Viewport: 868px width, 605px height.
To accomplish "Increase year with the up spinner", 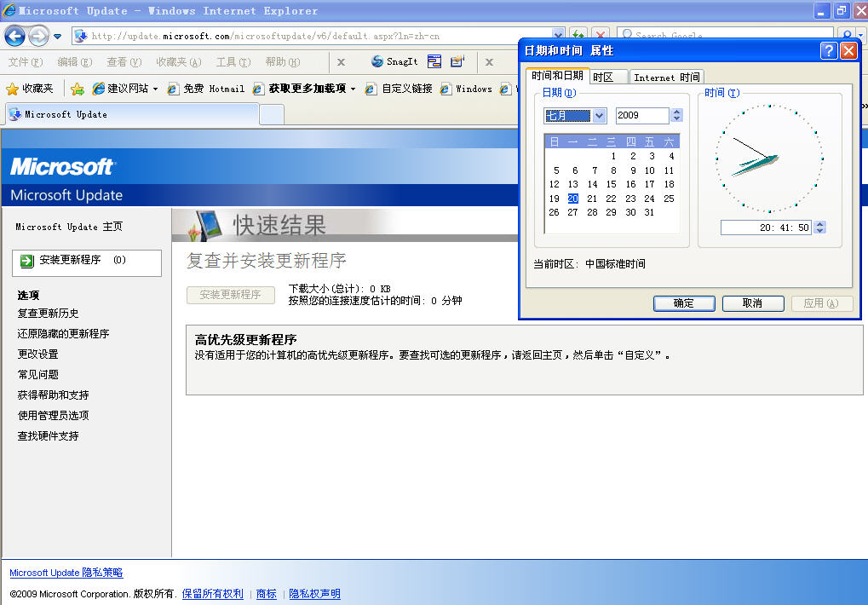I will click(x=676, y=112).
